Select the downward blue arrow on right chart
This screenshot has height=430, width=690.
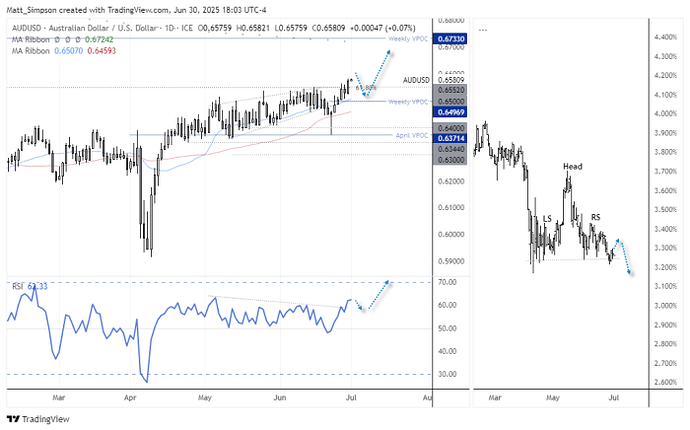pos(625,257)
